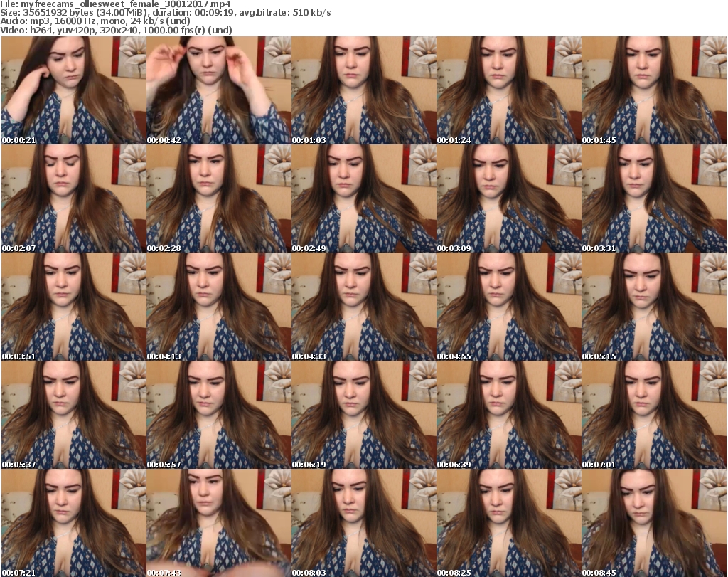
Task: Select the frame stamped 00:02:49
Action: (363, 198)
